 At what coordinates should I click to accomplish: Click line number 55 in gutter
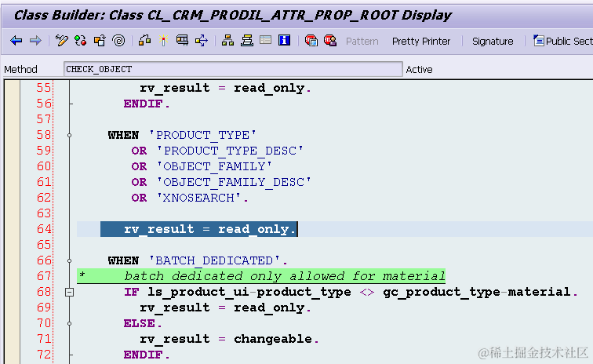pos(43,88)
